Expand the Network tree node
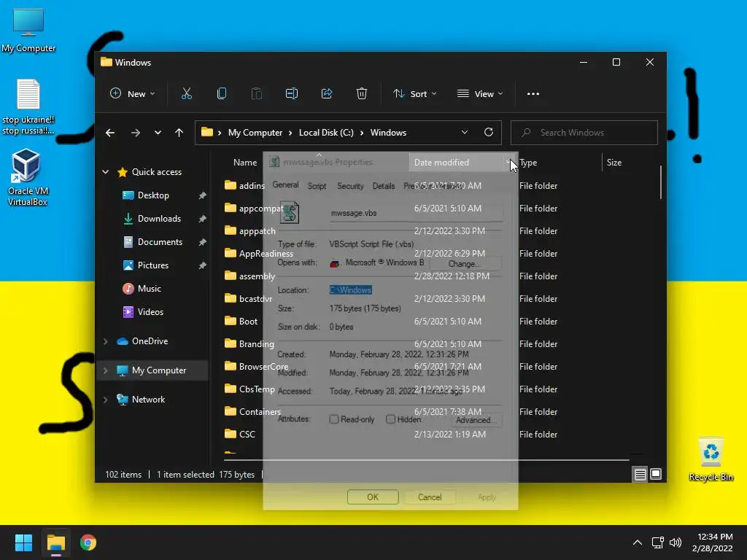 coord(105,400)
